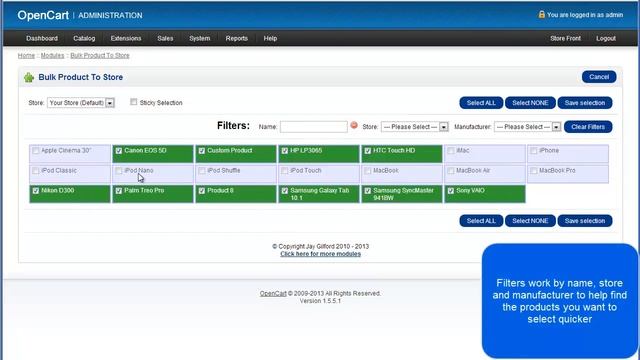Click the padlock login icon

(542, 15)
